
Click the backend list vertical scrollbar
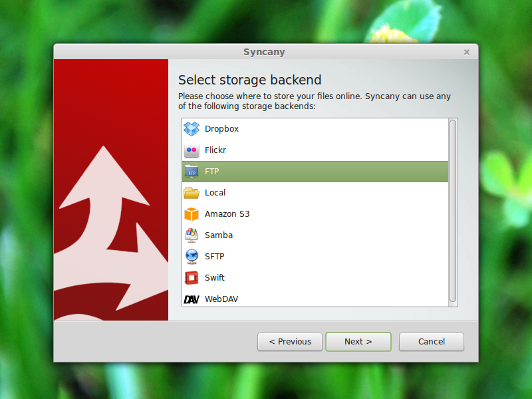point(453,211)
